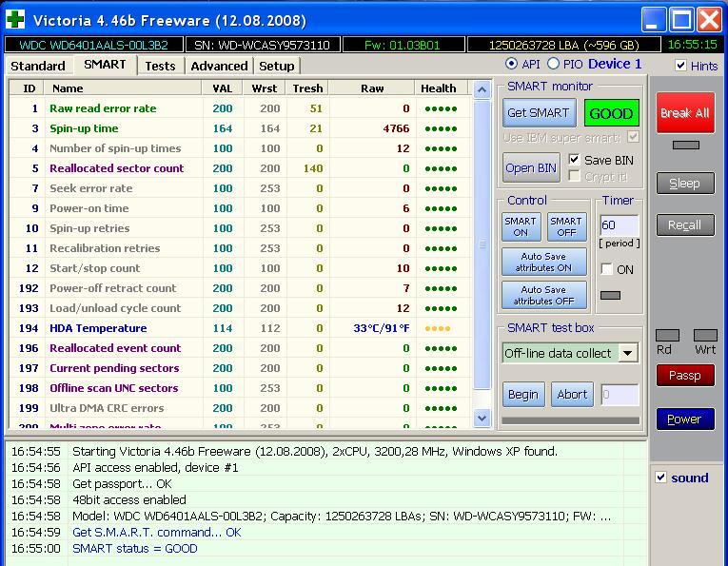Click the Victoria green cross title icon
The height and width of the screenshot is (566, 728).
pos(15,19)
